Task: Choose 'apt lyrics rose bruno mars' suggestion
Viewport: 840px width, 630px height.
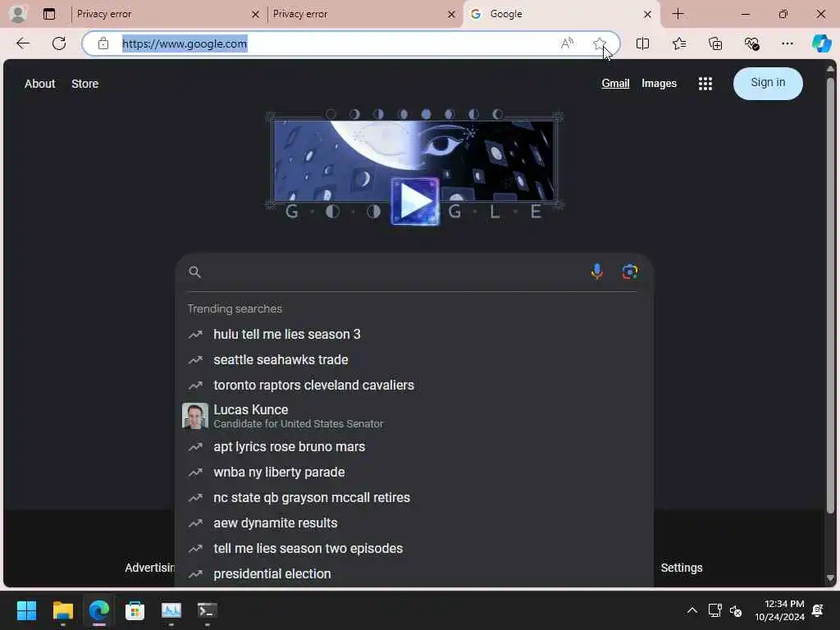Action: 414,447
